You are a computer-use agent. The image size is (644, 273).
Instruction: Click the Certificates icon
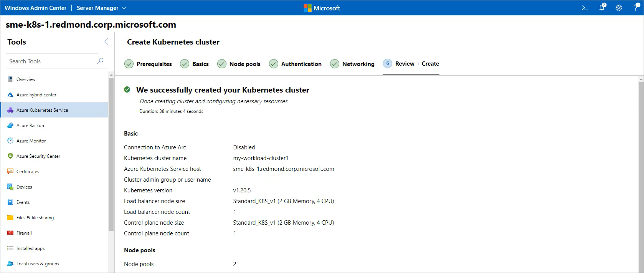(x=10, y=171)
